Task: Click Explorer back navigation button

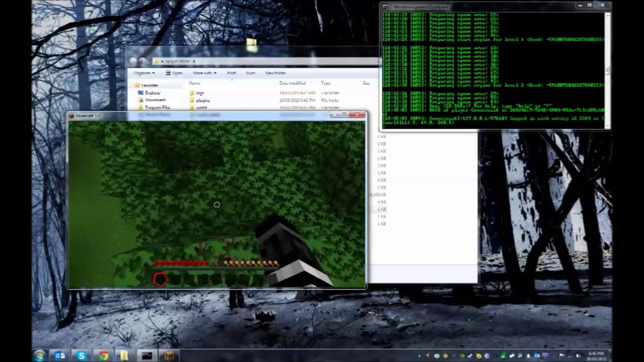Action: coord(133,61)
